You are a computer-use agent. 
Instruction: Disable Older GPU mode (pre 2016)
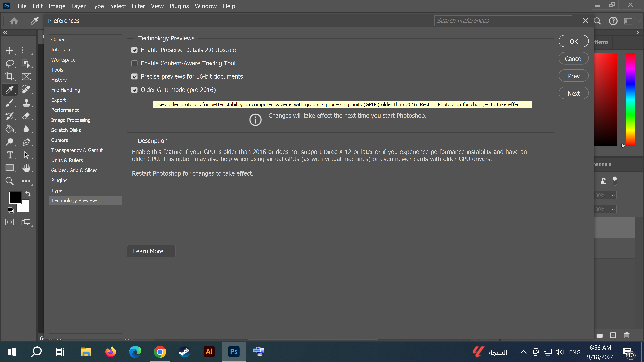coord(135,90)
